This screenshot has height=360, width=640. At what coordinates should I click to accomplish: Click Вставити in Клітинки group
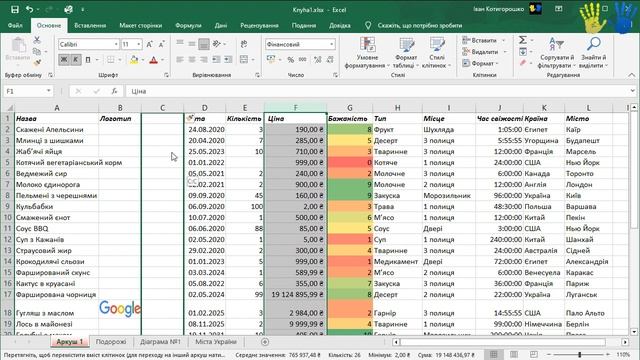click(480, 40)
